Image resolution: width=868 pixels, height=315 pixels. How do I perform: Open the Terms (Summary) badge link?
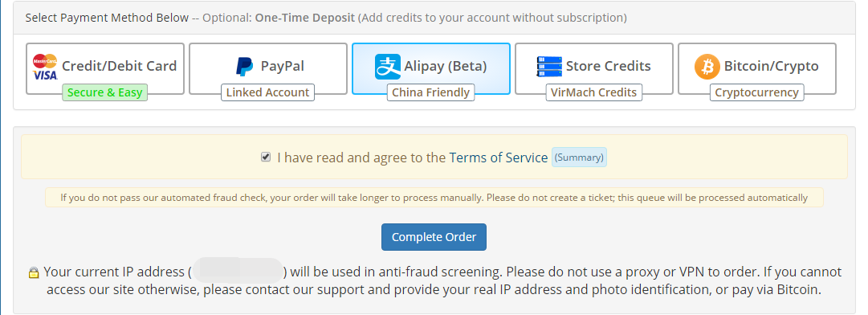point(579,157)
